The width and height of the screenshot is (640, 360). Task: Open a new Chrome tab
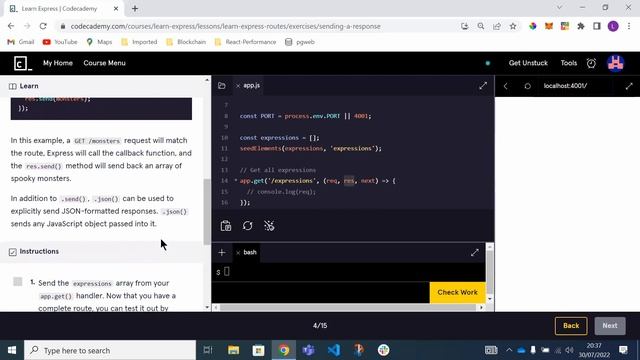[135, 8]
